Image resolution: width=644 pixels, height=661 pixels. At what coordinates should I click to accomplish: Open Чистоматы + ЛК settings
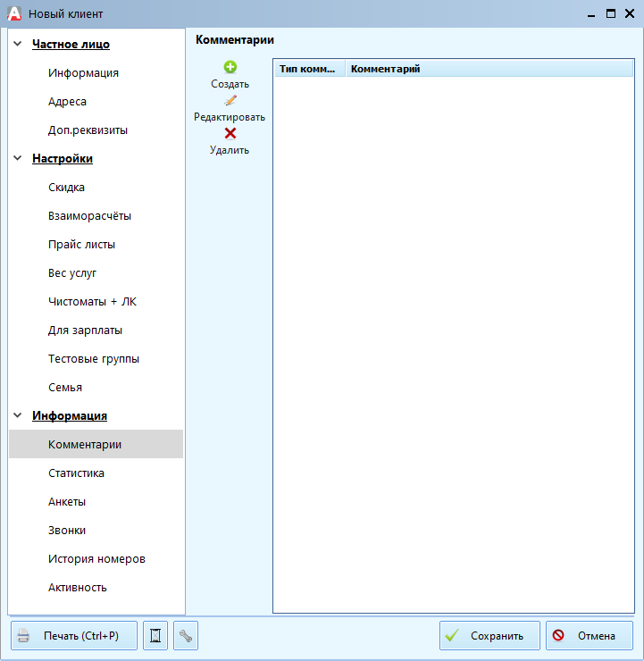tap(92, 302)
